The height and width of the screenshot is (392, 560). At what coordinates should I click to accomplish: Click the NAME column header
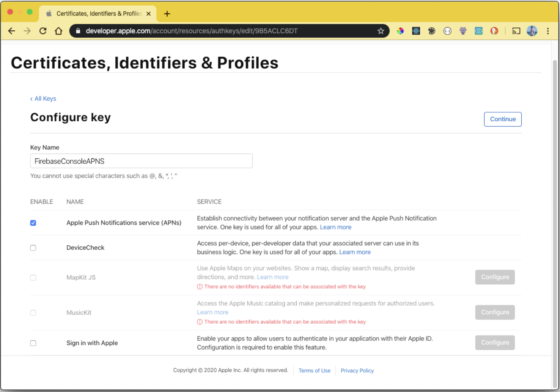(75, 202)
